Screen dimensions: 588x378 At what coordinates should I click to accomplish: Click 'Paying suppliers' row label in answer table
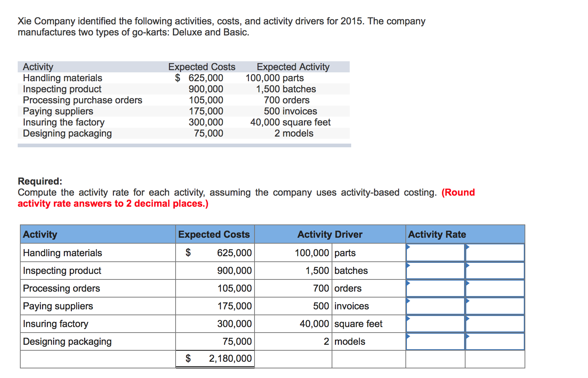point(98,306)
